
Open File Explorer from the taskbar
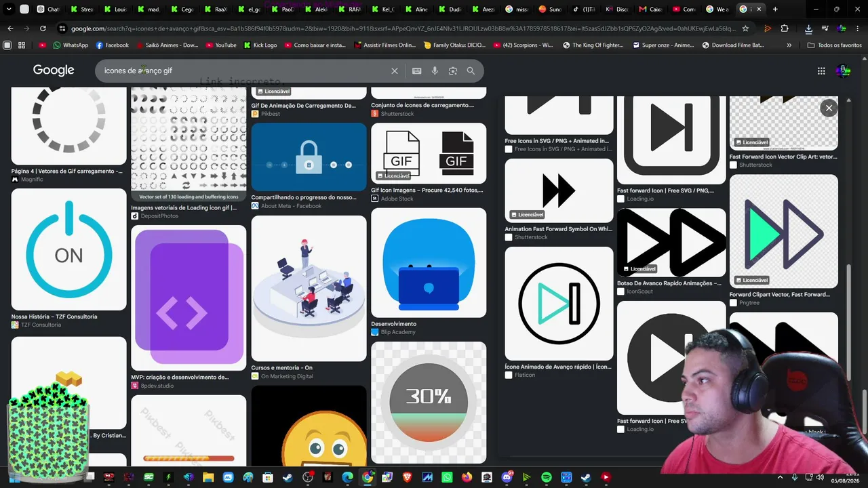tap(208, 477)
